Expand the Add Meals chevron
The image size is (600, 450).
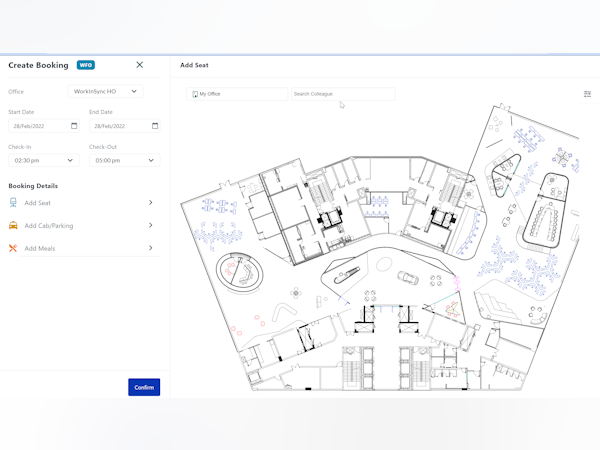point(150,248)
